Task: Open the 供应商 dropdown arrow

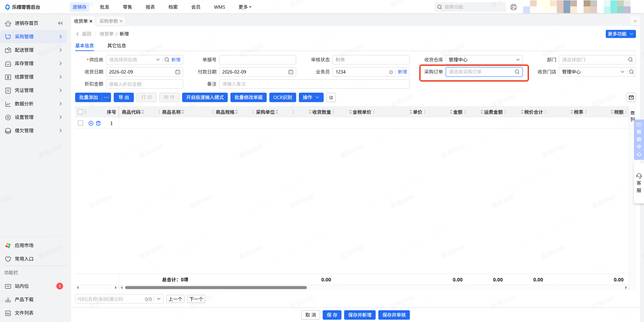Action: click(158, 60)
